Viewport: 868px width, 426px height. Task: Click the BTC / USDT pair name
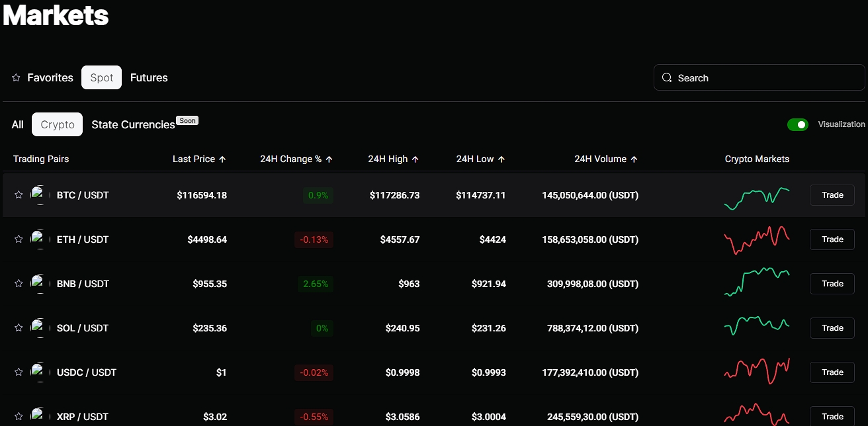83,195
